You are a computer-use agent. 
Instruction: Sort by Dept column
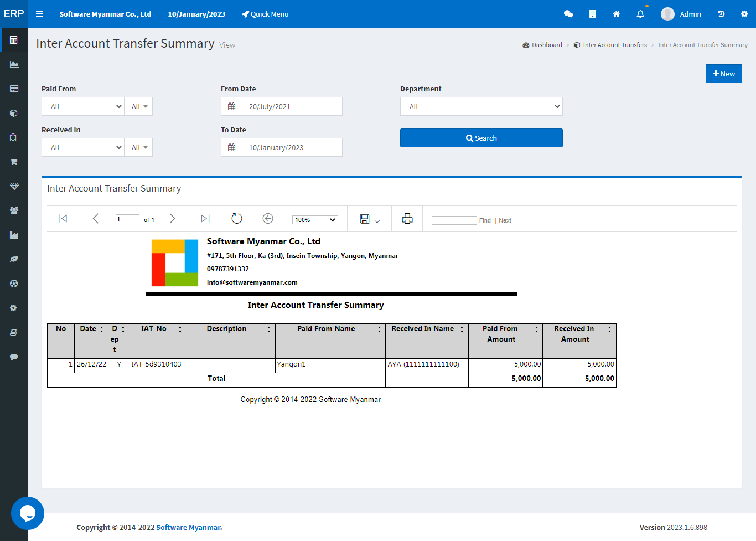click(123, 329)
